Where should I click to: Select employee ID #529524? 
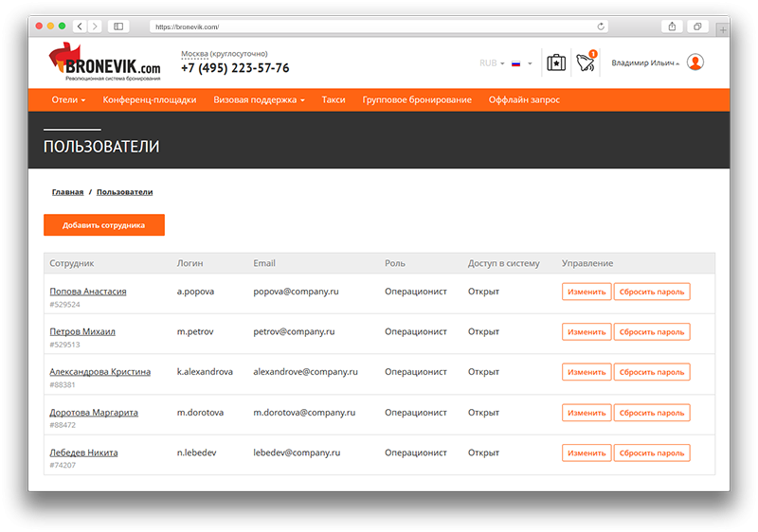pyautogui.click(x=64, y=304)
